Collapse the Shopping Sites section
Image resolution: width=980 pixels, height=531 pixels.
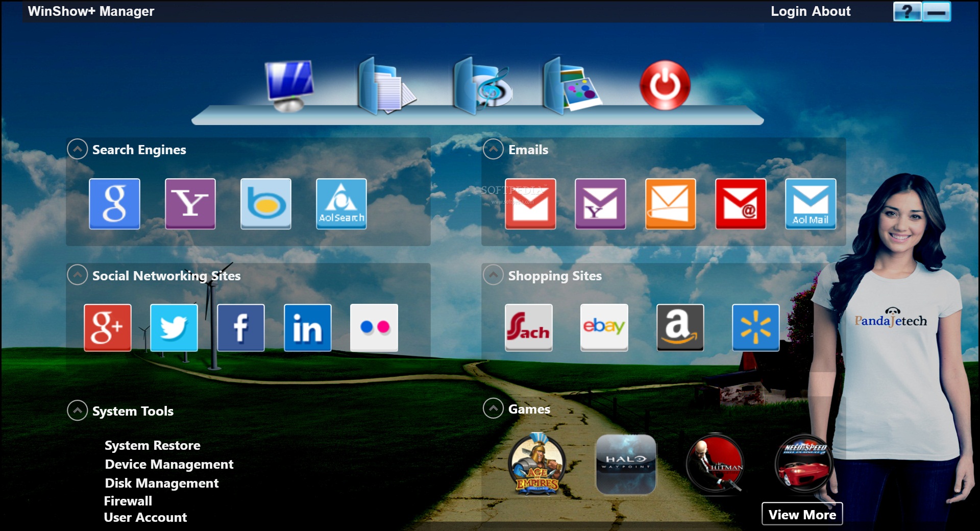click(x=494, y=275)
